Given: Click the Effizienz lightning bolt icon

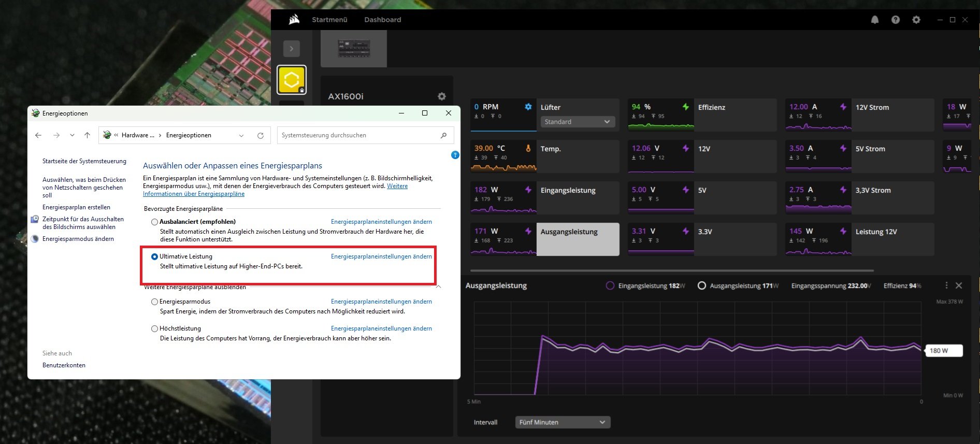Looking at the screenshot, I should [x=686, y=107].
